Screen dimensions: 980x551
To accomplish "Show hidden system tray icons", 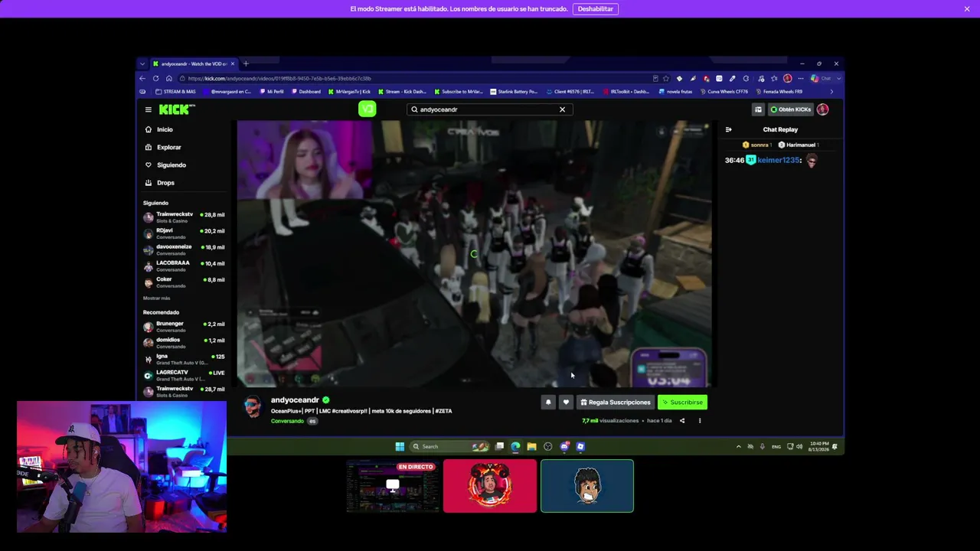I will (x=738, y=446).
